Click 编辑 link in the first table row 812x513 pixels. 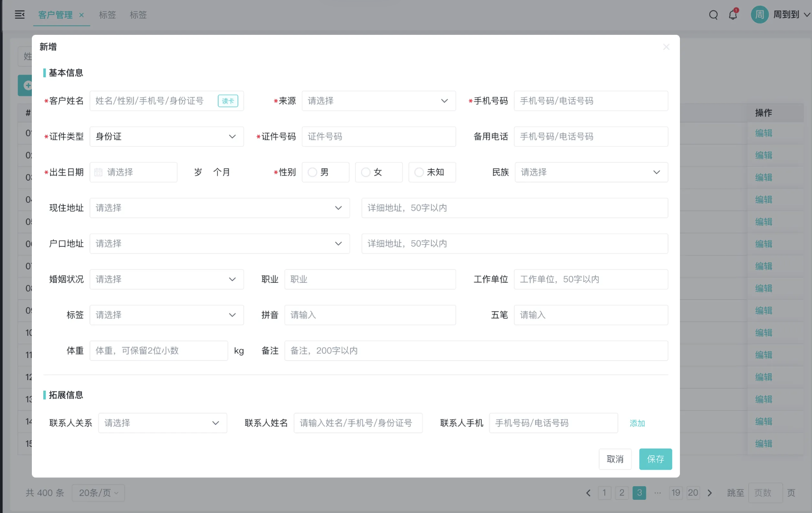click(764, 133)
